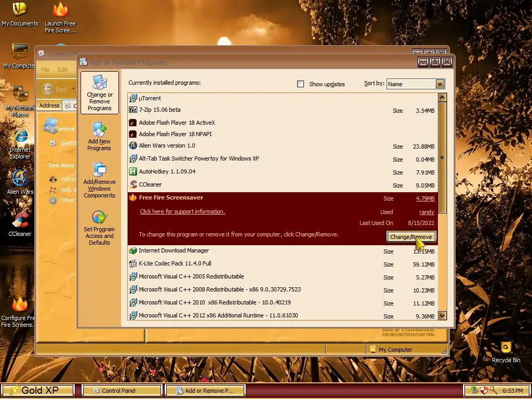Click the Internet Download Manager list icon

tap(132, 251)
